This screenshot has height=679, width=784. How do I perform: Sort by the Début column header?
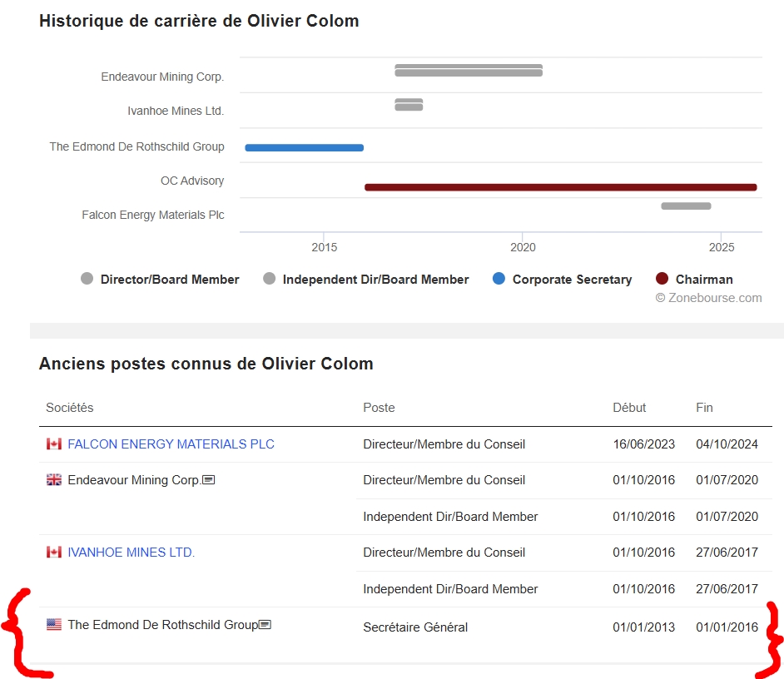[629, 408]
